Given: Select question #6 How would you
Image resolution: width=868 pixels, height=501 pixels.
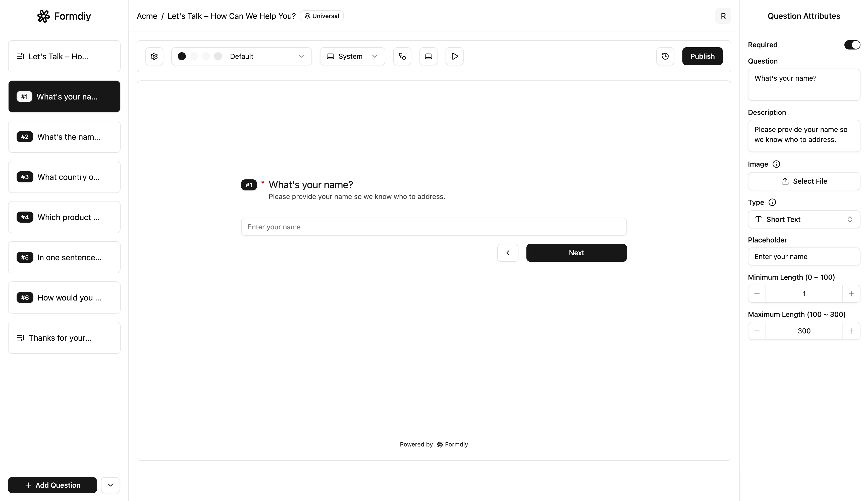Looking at the screenshot, I should pyautogui.click(x=64, y=298).
